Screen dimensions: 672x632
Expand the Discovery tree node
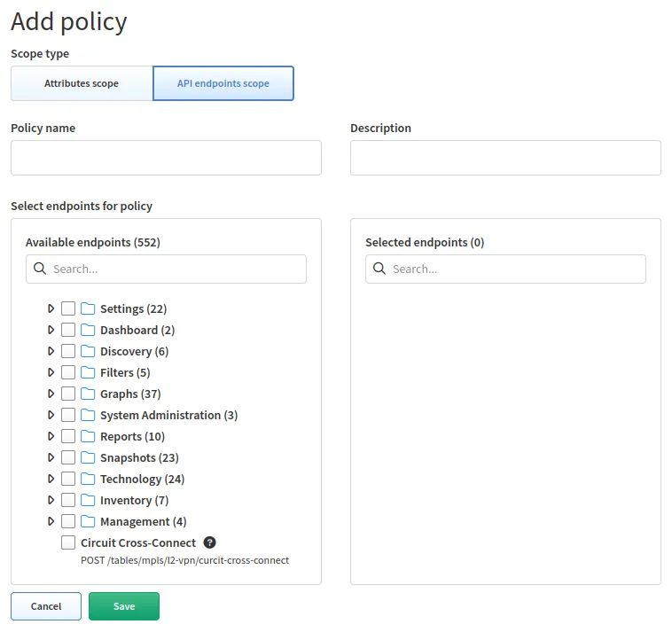coord(51,351)
